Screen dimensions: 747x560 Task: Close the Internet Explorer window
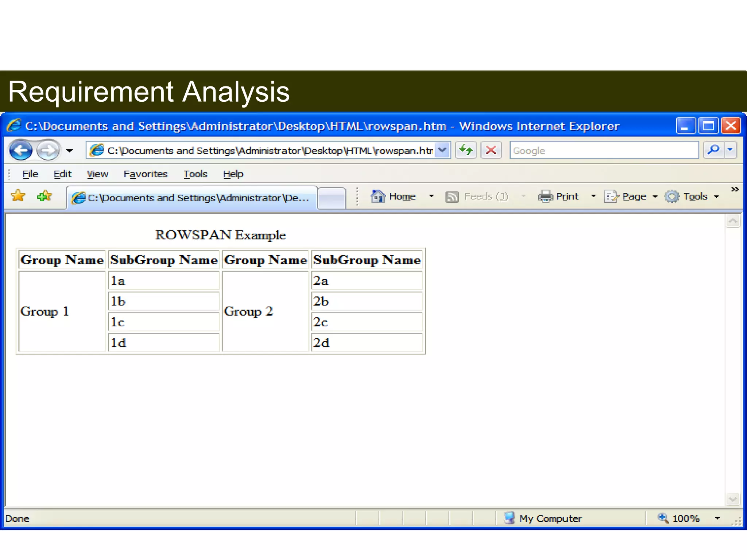731,126
